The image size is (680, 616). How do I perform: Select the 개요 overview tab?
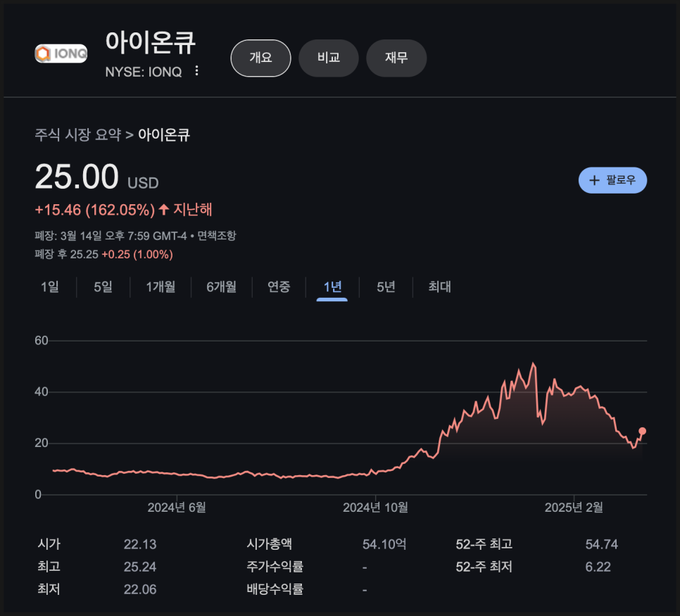coord(260,58)
